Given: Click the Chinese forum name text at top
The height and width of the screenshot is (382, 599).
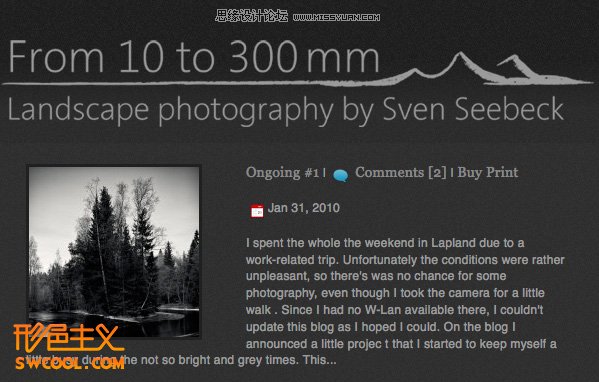Looking at the screenshot, I should (251, 16).
